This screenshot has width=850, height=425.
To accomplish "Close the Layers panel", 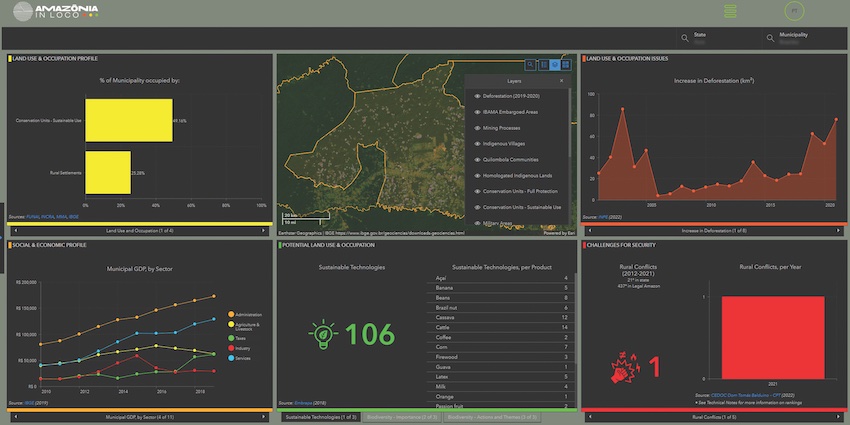I will pos(561,80).
